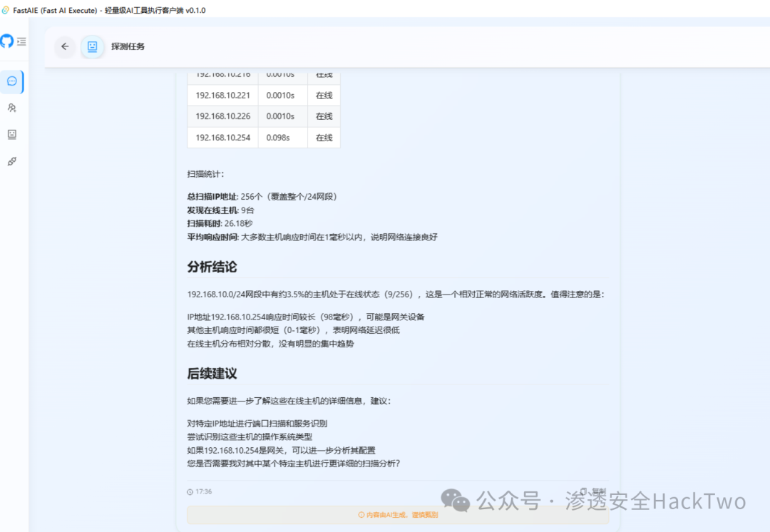Image resolution: width=770 pixels, height=532 pixels.
Task: Open the GitHub icon in the sidebar
Action: (6, 41)
